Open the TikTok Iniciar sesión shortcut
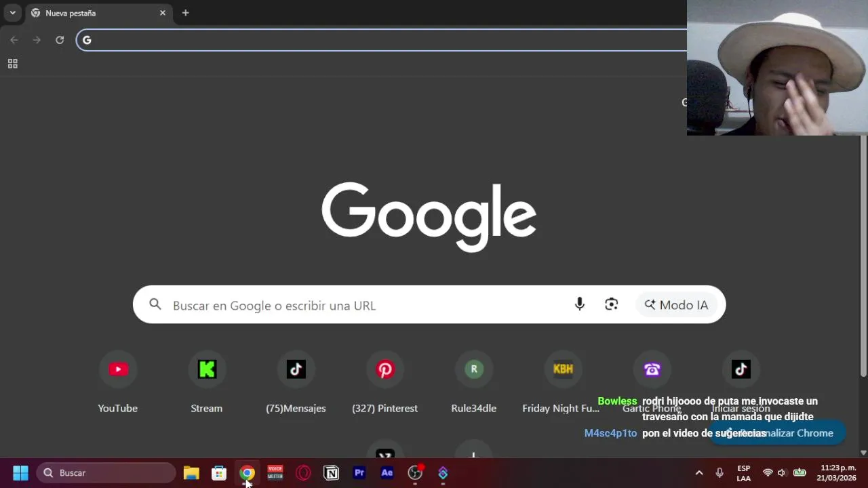868x488 pixels. point(741,383)
